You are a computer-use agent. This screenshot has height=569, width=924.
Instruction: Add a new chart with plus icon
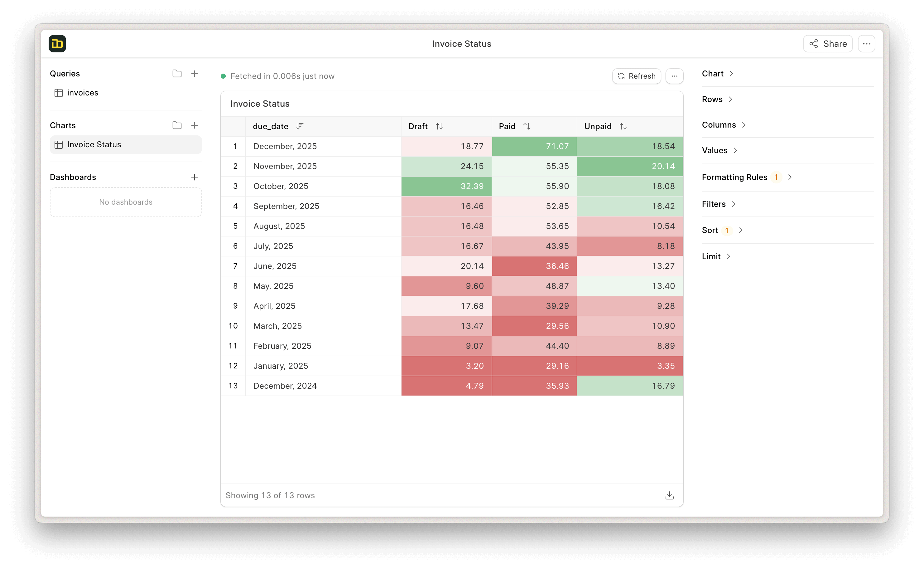pyautogui.click(x=195, y=125)
